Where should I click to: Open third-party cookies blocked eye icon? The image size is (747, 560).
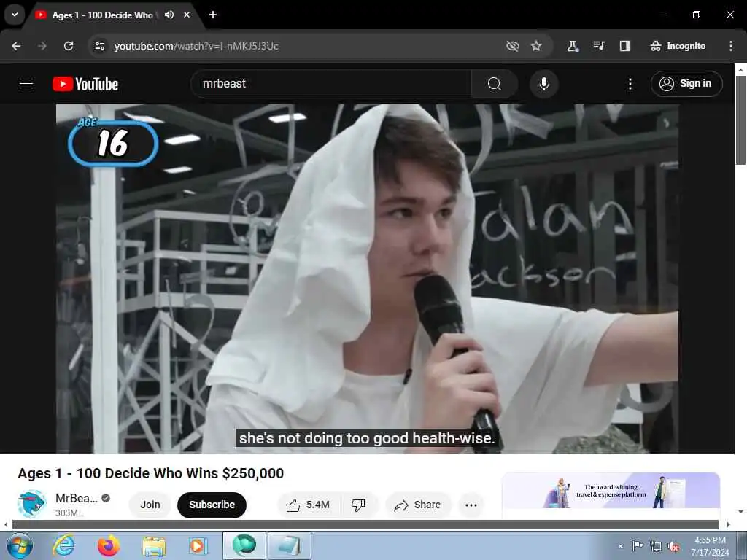pyautogui.click(x=513, y=46)
